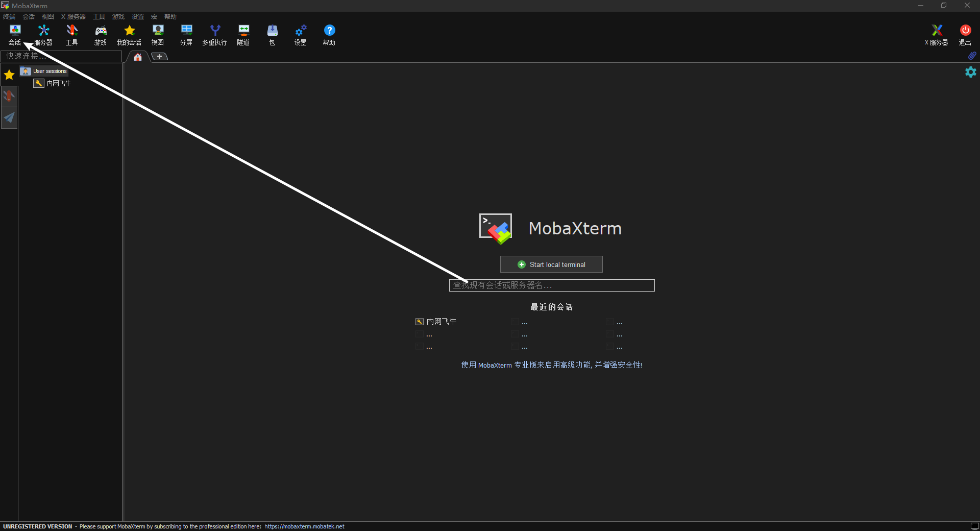
Task: Click the 会话 (Session) toolbar icon
Action: point(15,35)
